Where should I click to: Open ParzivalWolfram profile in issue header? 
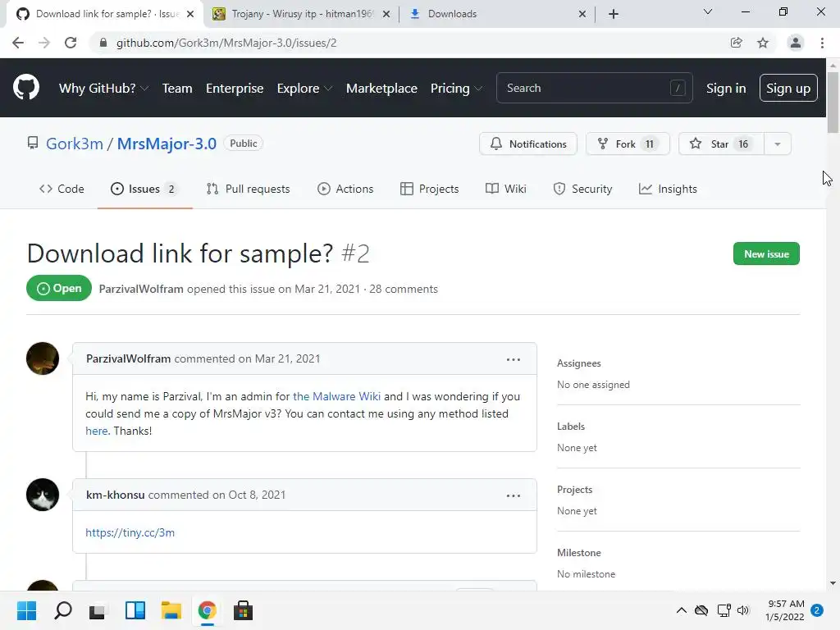click(x=141, y=290)
